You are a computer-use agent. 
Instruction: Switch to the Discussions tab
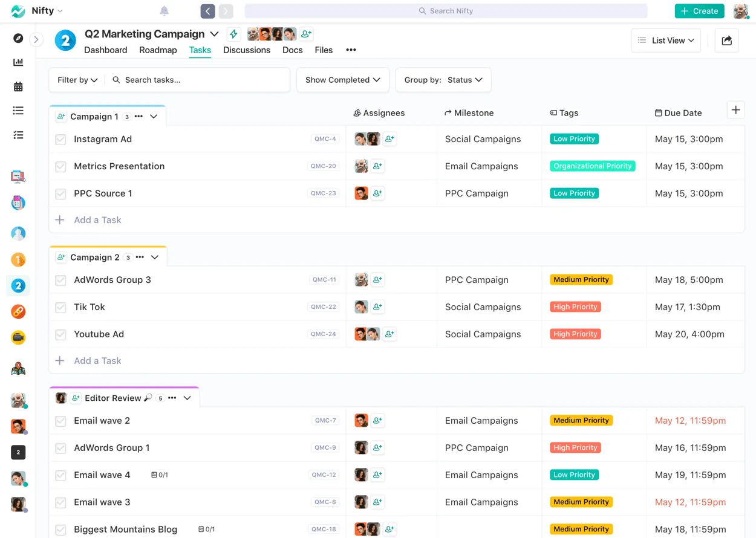[247, 50]
